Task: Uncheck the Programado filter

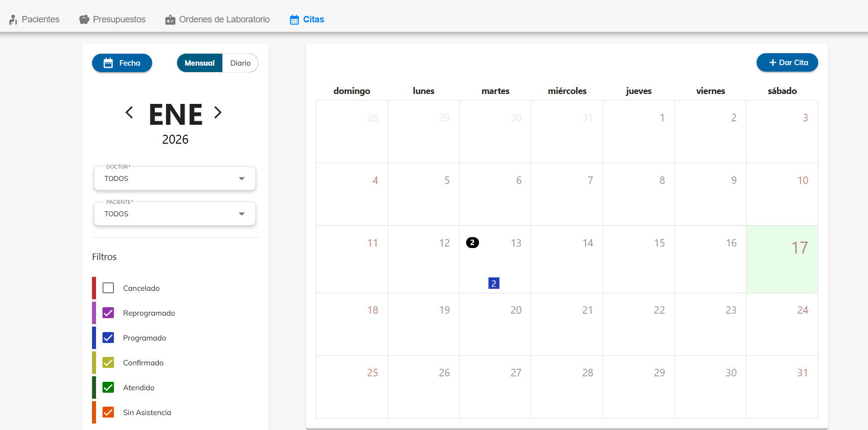Action: [108, 338]
